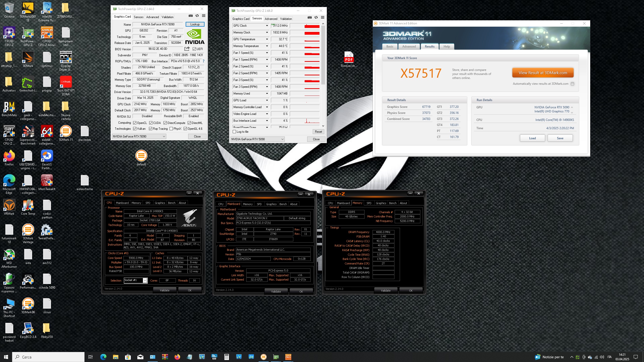The image size is (644, 362).
Task: Open the hamburger menu in GPU-Z Sensors window
Action: click(x=323, y=18)
